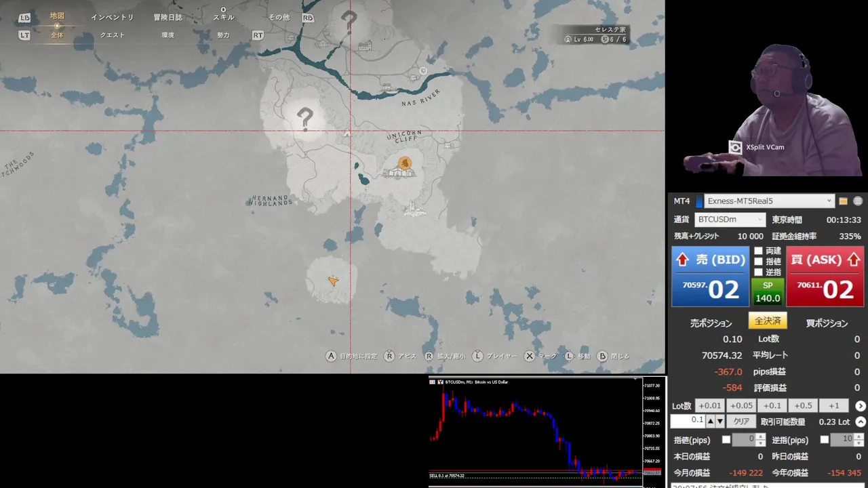Click the lot size input field
This screenshot has width=868, height=488.
click(x=688, y=422)
